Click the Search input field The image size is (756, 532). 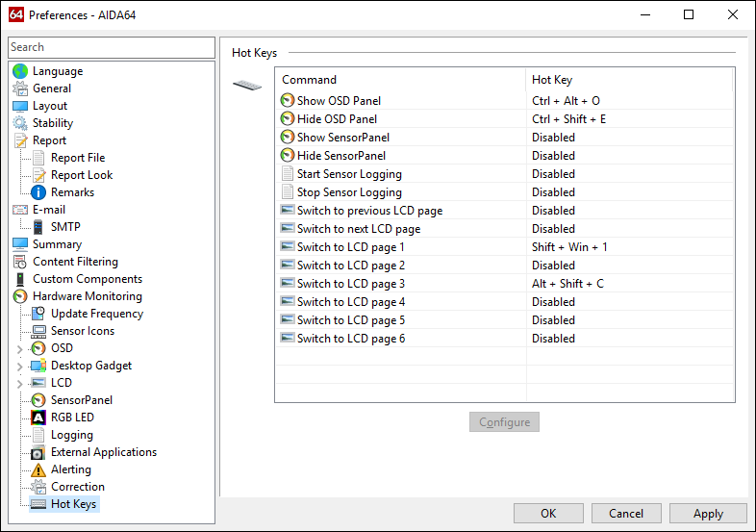pyautogui.click(x=112, y=47)
